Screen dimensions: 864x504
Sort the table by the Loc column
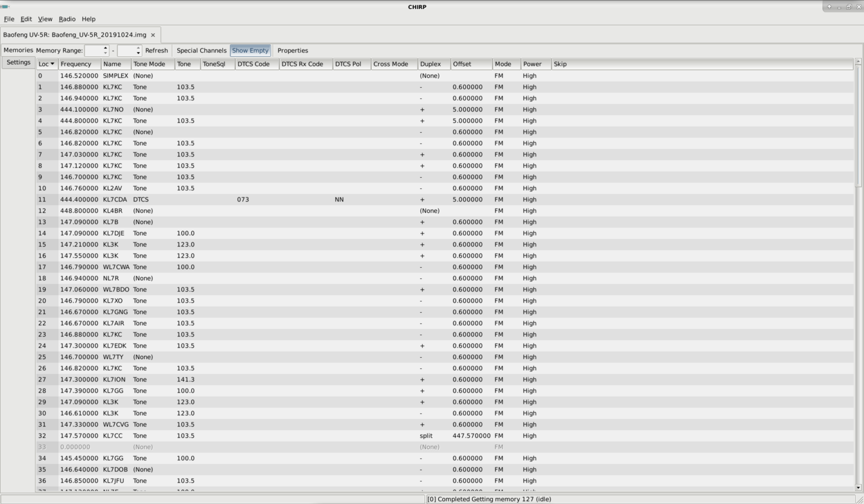click(47, 64)
